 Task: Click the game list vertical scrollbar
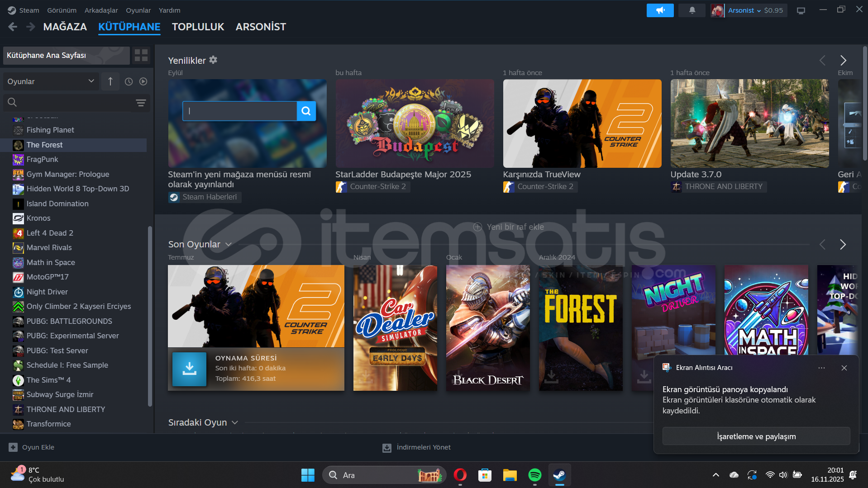point(150,317)
